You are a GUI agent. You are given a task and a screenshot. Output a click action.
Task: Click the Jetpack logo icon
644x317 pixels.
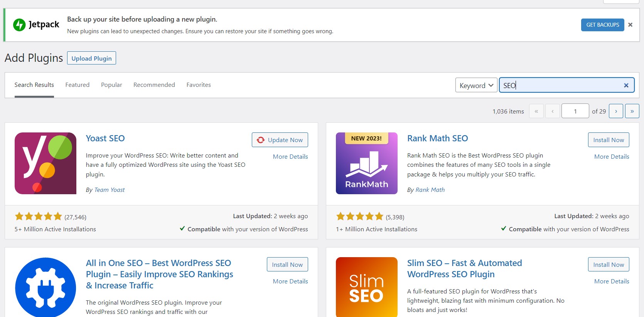click(19, 25)
